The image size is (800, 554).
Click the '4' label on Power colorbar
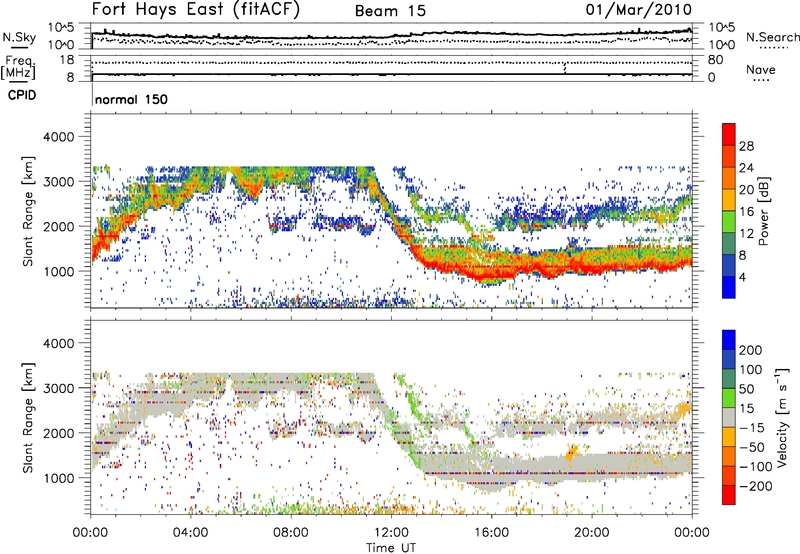coord(742,278)
